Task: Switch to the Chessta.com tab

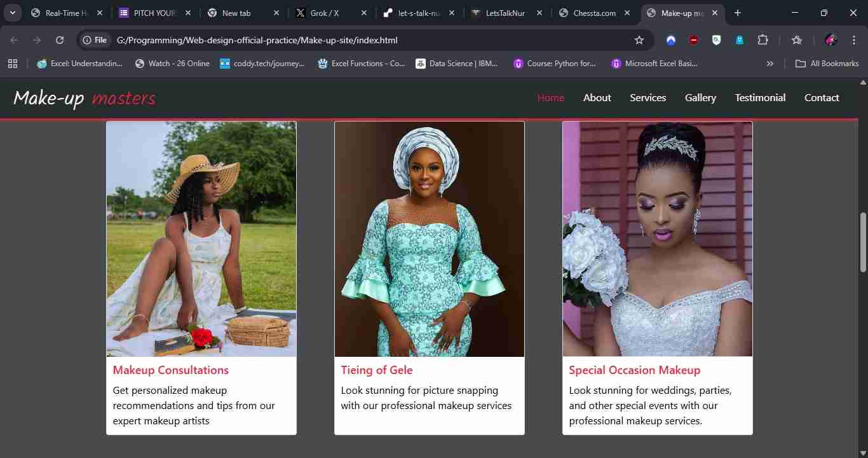Action: pyautogui.click(x=593, y=13)
